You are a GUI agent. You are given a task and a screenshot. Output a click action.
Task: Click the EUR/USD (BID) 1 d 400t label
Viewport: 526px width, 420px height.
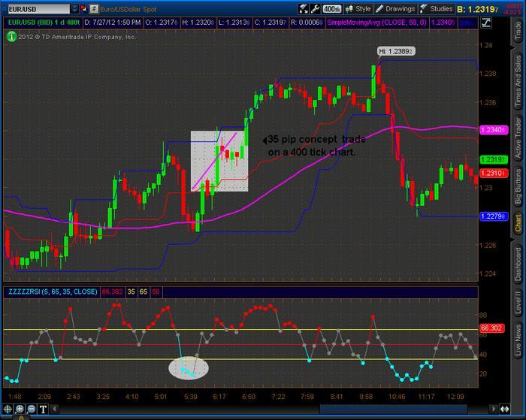(44, 23)
